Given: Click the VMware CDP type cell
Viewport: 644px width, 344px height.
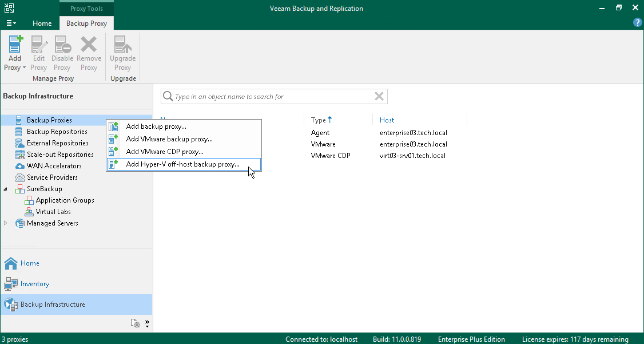Looking at the screenshot, I should pos(331,156).
